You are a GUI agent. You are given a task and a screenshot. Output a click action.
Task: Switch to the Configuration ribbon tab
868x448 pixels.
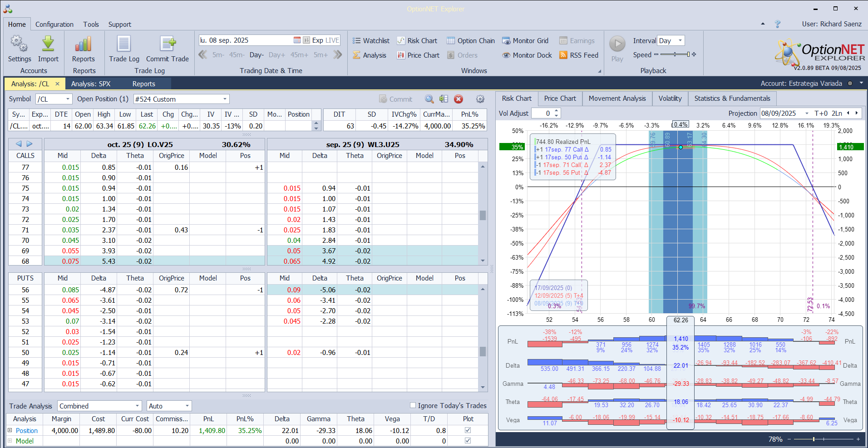pyautogui.click(x=54, y=24)
